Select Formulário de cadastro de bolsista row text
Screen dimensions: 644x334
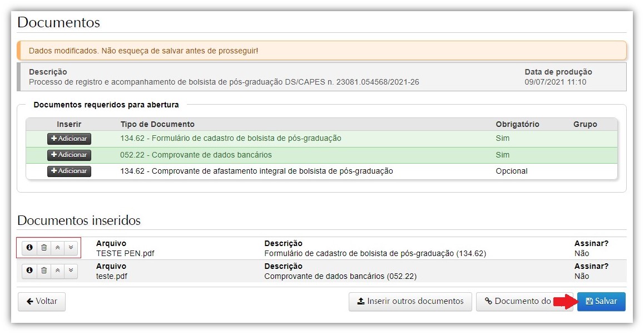(x=230, y=138)
